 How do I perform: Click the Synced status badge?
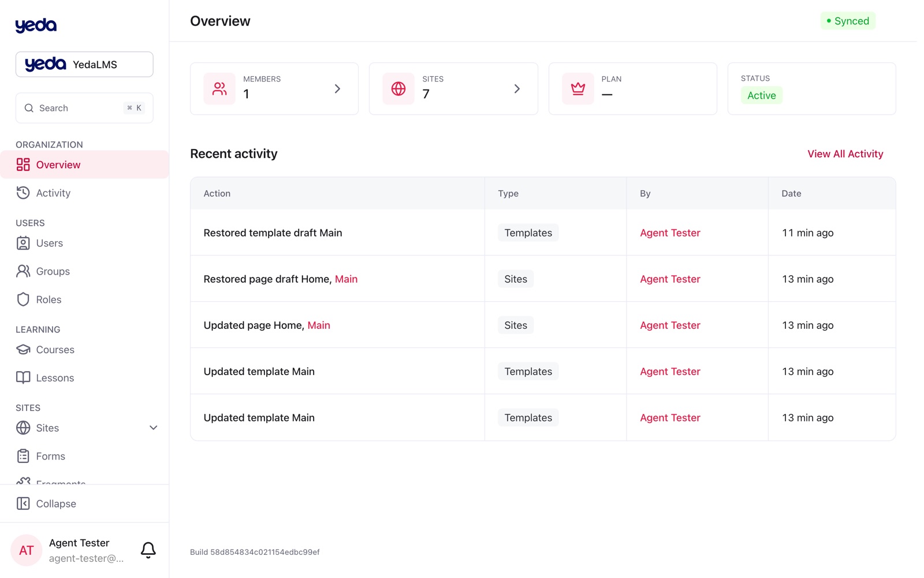point(848,21)
